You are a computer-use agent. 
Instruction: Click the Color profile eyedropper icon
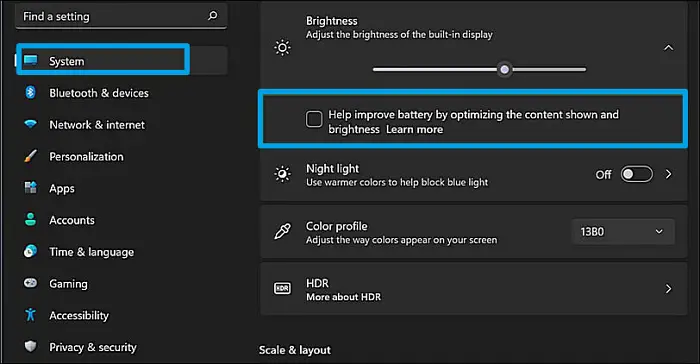(283, 231)
